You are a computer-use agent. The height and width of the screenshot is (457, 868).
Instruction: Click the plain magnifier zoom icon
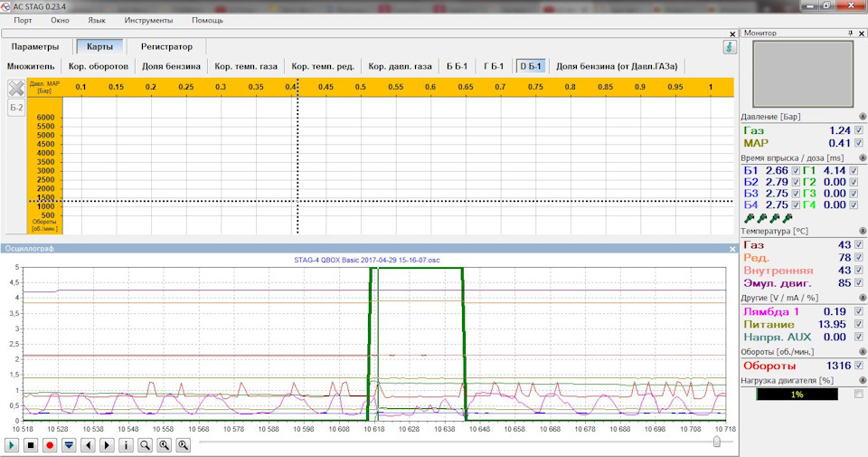[145, 445]
